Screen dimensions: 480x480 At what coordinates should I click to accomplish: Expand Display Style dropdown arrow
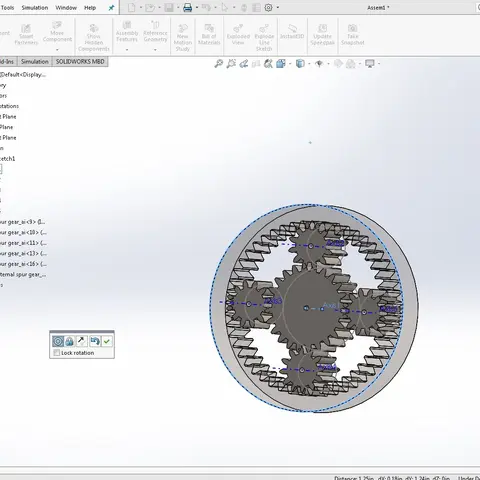(x=309, y=63)
